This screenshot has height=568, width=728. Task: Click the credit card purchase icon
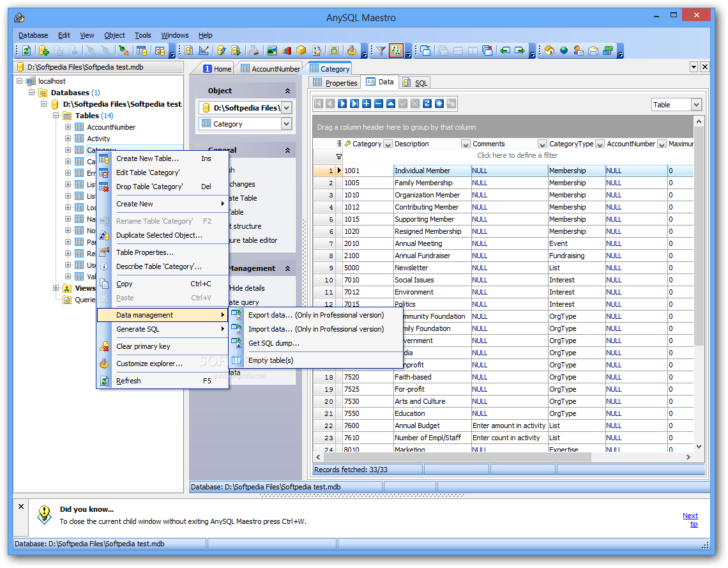click(x=608, y=50)
